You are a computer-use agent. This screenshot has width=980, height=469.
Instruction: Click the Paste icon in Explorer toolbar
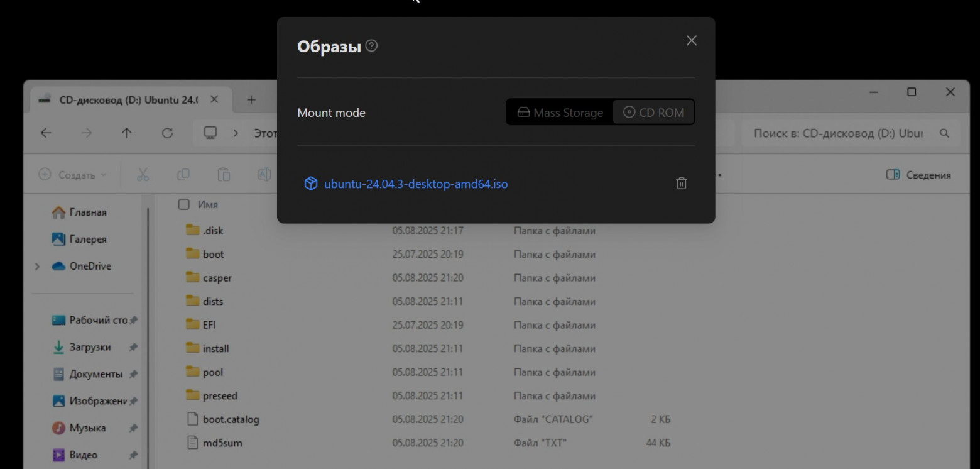pyautogui.click(x=223, y=175)
